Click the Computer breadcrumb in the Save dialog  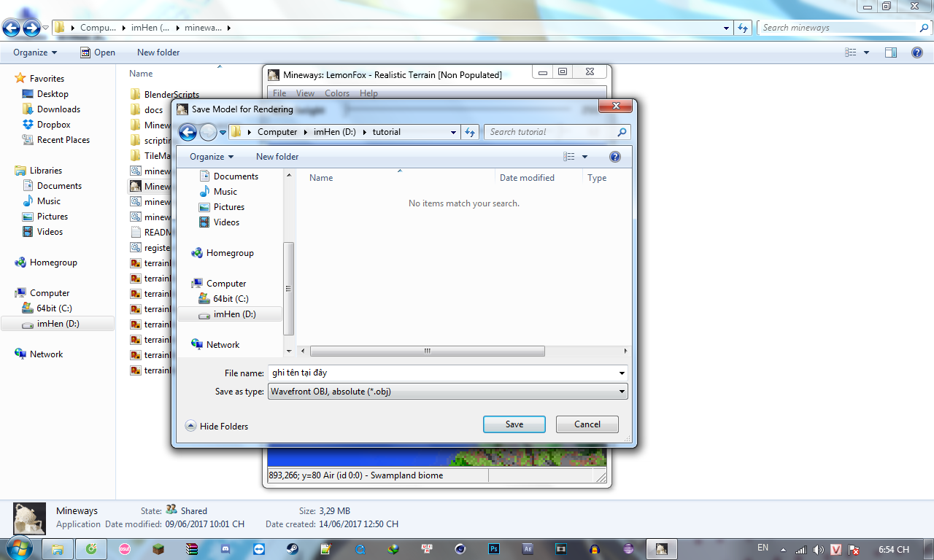coord(277,132)
